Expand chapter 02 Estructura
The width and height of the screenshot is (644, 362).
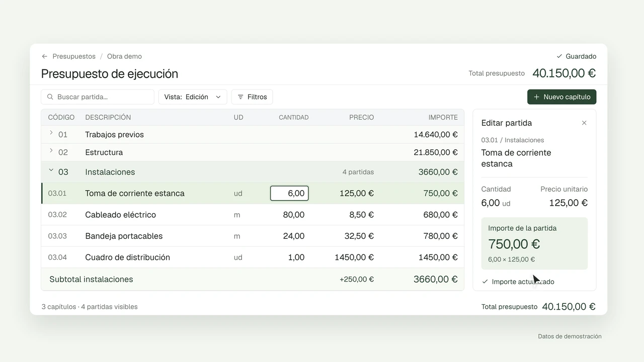(x=51, y=150)
